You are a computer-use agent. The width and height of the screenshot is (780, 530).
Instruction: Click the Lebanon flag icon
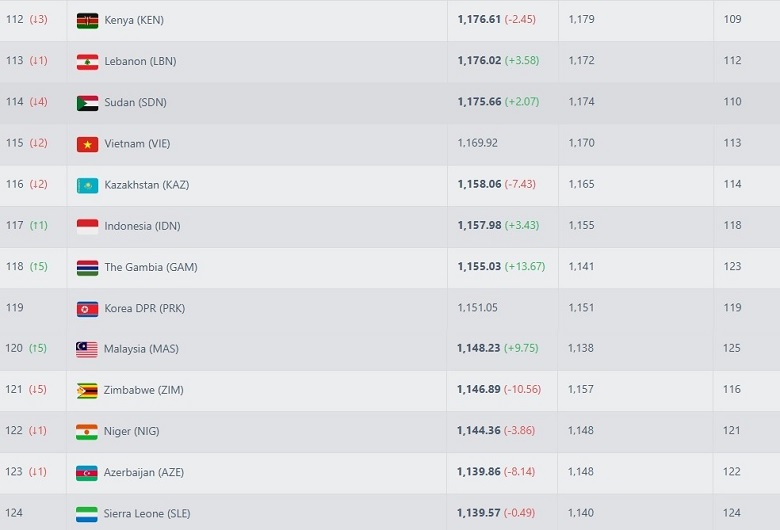(x=87, y=61)
